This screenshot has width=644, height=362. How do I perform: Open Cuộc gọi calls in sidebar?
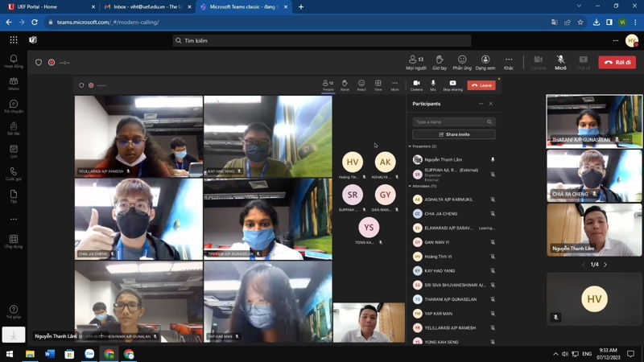(14, 174)
